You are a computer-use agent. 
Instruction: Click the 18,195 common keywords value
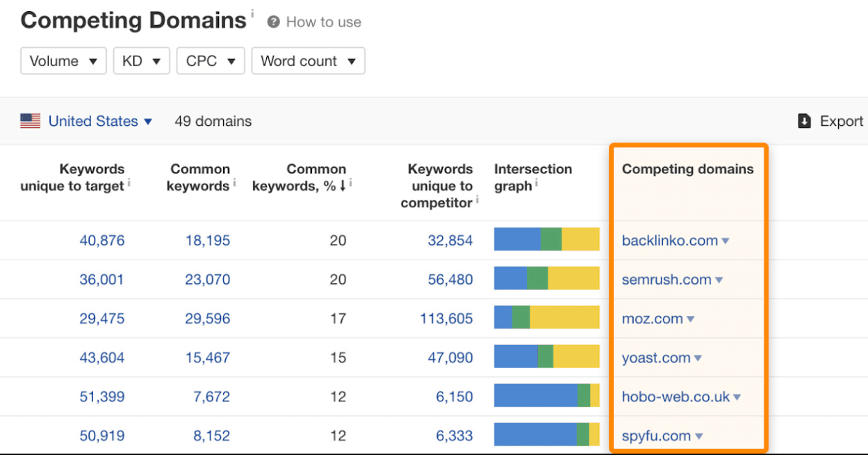208,241
